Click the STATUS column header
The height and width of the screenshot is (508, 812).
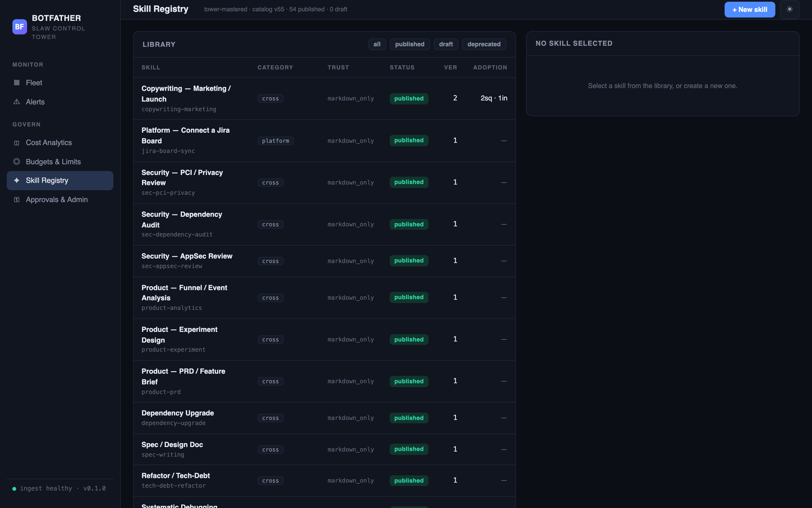[x=402, y=67]
